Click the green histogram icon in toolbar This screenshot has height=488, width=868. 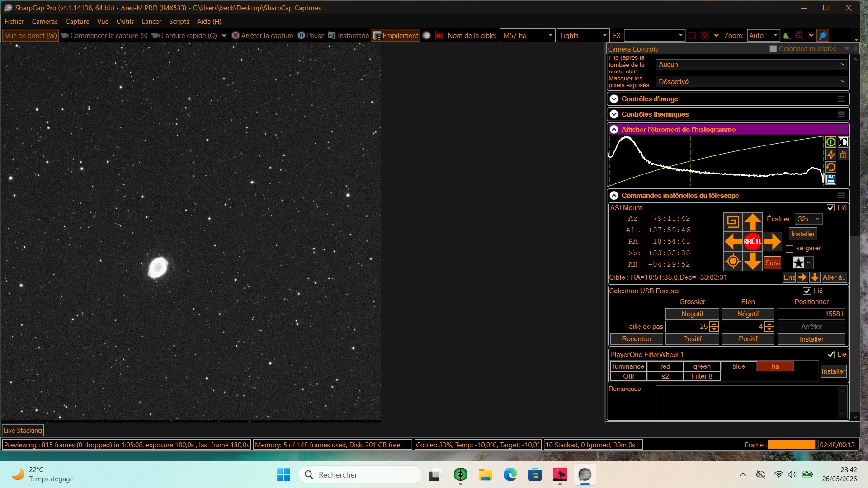(787, 36)
